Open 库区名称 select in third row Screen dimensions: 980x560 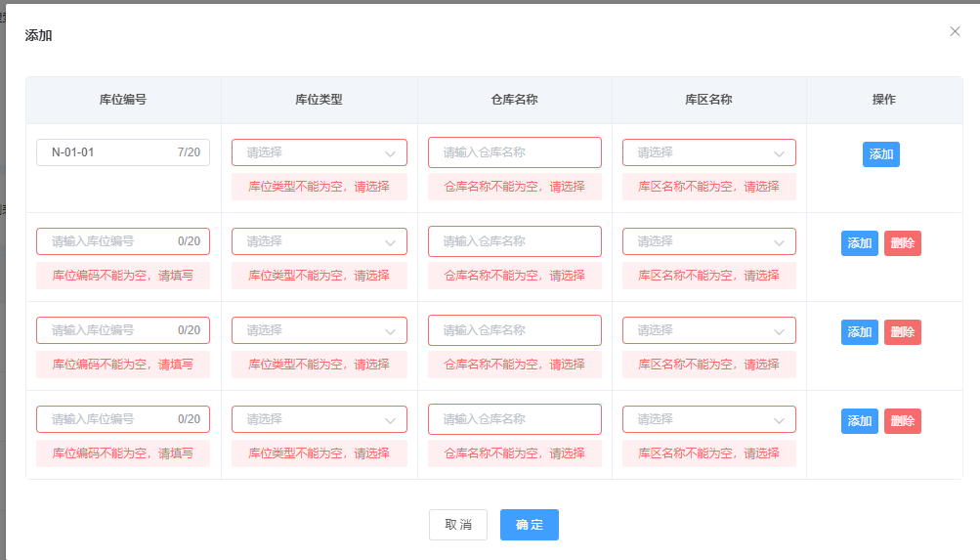tap(708, 330)
